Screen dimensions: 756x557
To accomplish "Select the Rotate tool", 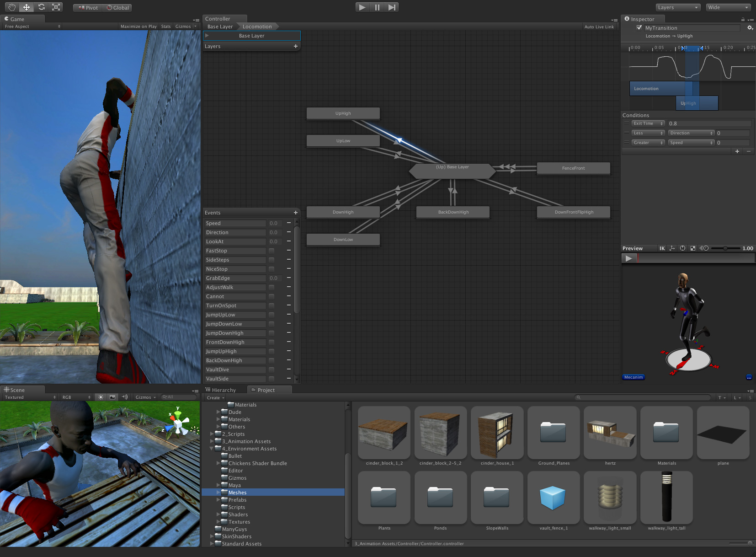I will pos(41,7).
